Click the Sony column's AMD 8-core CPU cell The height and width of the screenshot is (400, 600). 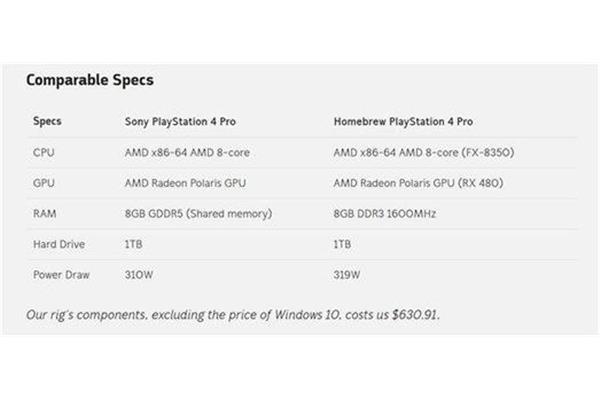tap(187, 153)
